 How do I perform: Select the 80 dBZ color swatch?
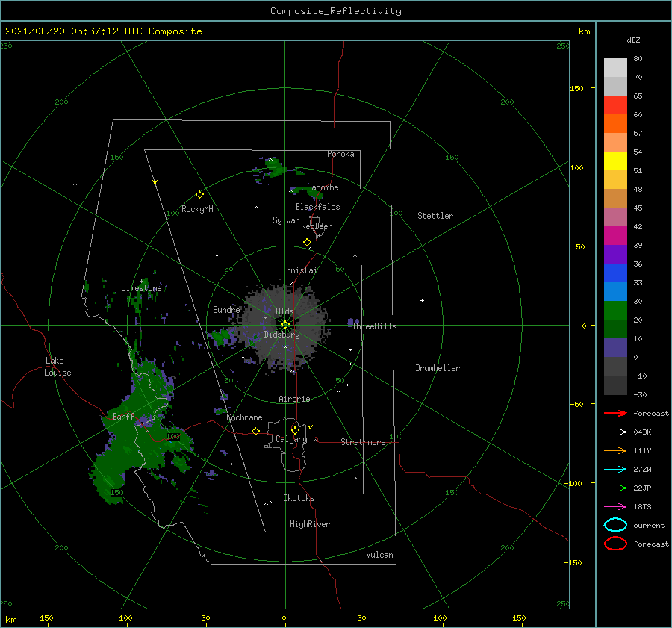pyautogui.click(x=615, y=67)
